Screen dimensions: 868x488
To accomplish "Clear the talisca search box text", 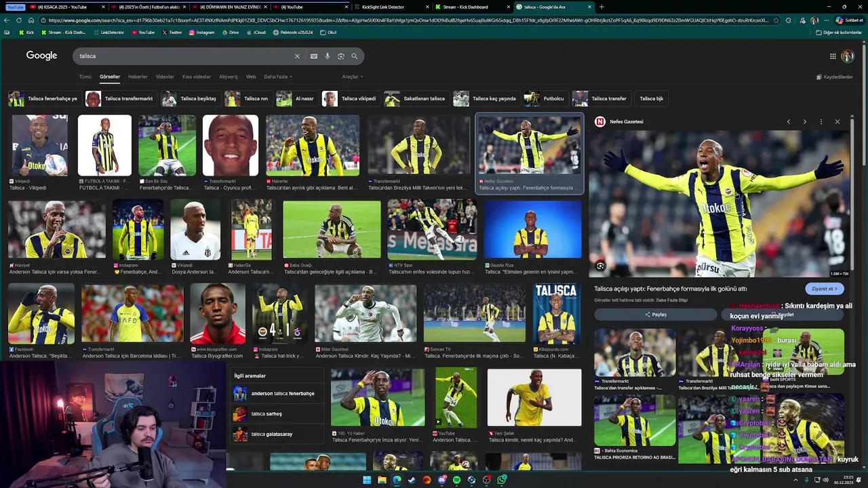I will click(x=297, y=56).
